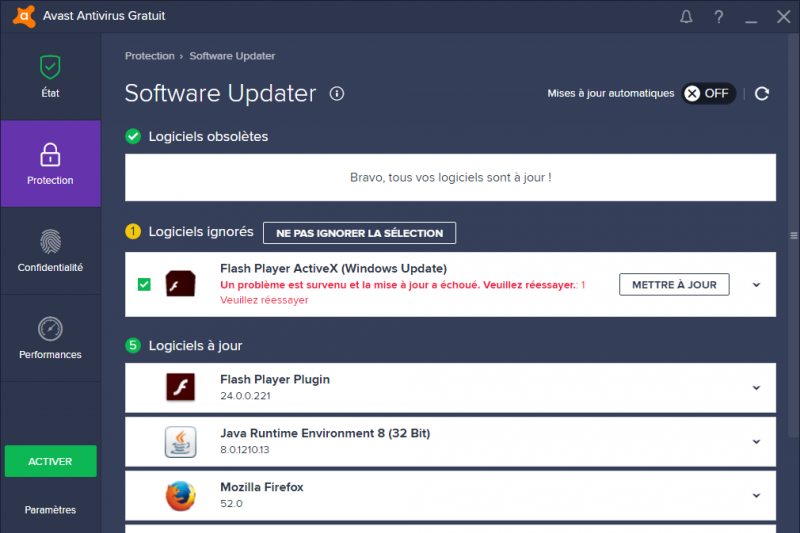800x533 pixels.
Task: Click the Flash Player ActiveX icon
Action: (x=180, y=284)
